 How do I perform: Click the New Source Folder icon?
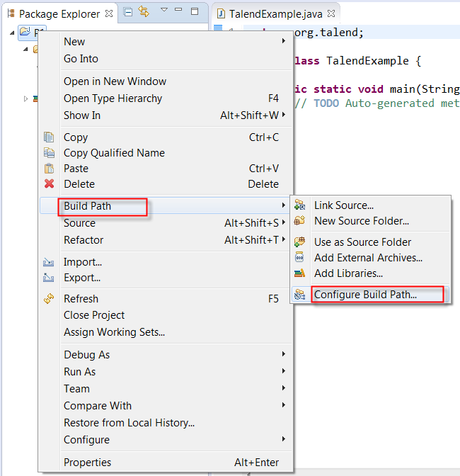(x=299, y=221)
